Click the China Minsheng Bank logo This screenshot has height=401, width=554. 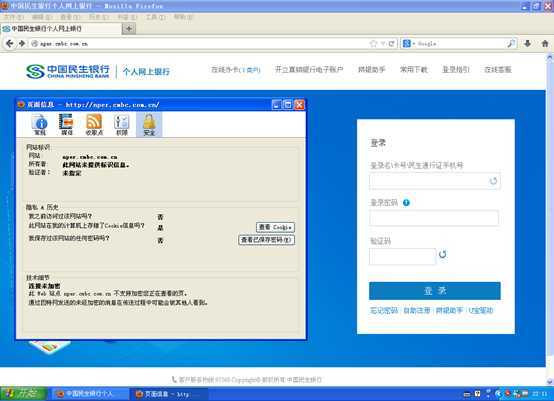point(68,71)
